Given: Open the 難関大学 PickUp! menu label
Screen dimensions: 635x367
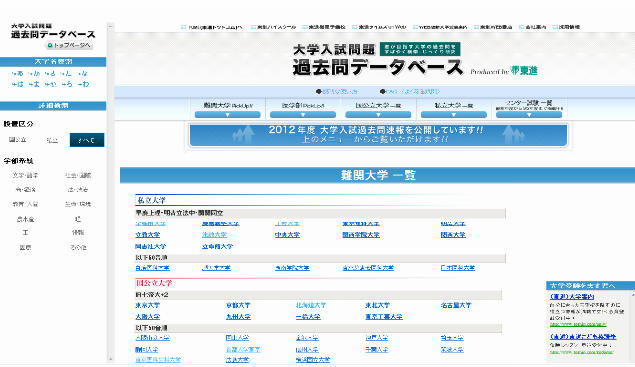Looking at the screenshot, I should point(228,105).
